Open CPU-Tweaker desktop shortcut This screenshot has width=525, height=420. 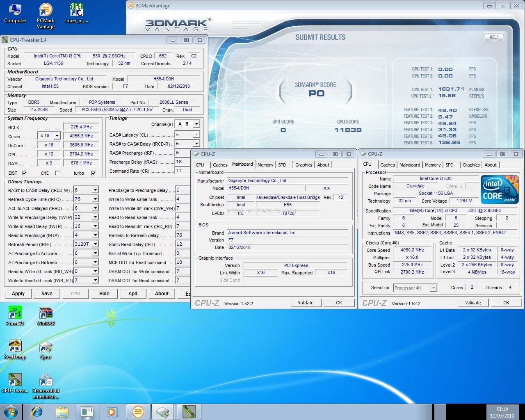click(x=15, y=383)
